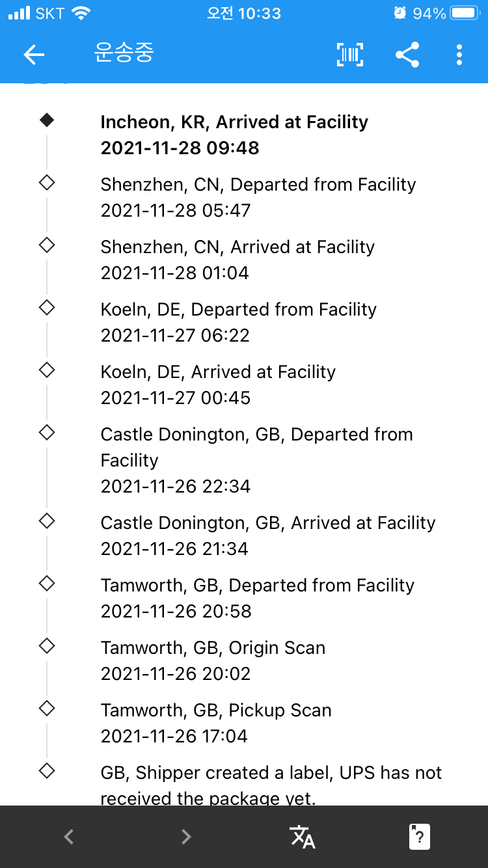488x868 pixels.
Task: Select Shenzhen Departed from Facility entry
Action: point(258,197)
